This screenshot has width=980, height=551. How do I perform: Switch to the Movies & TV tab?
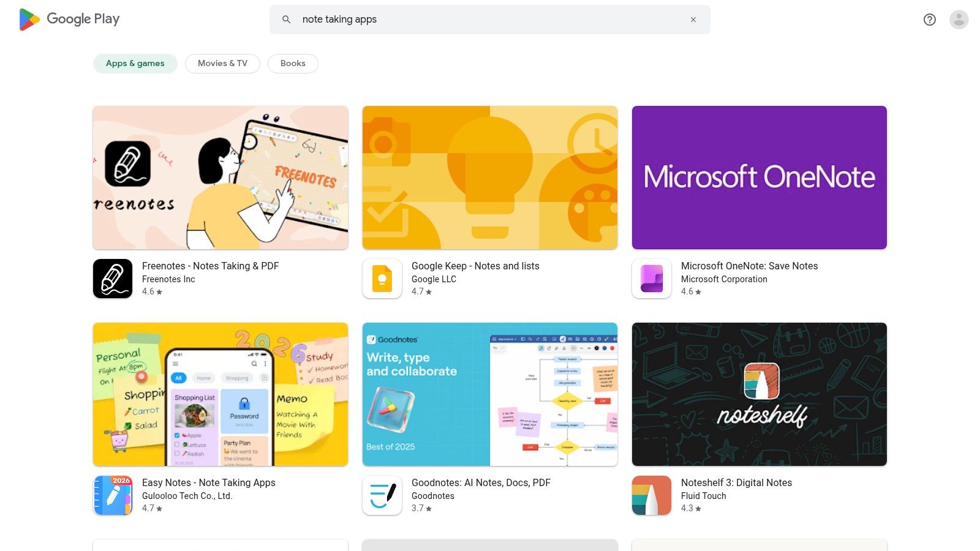(222, 63)
